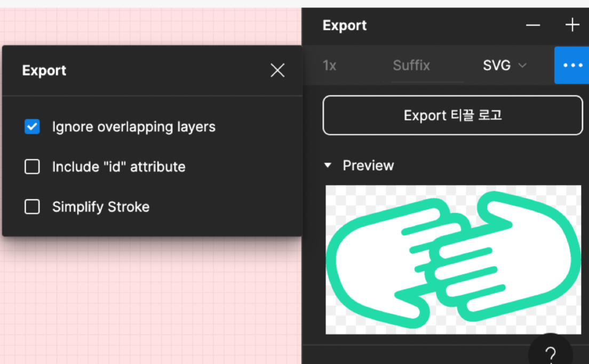This screenshot has width=589, height=364.
Task: Enable the Simplify Stroke option
Action: 32,207
